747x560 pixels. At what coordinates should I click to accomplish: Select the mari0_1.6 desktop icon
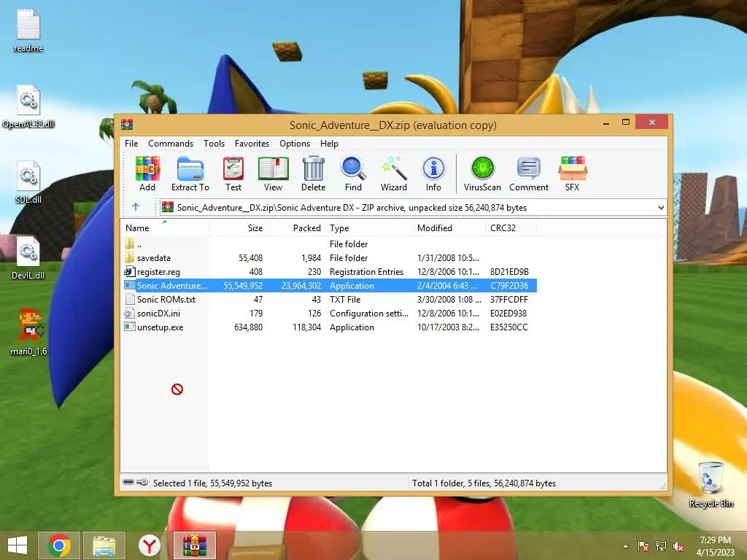click(x=28, y=332)
